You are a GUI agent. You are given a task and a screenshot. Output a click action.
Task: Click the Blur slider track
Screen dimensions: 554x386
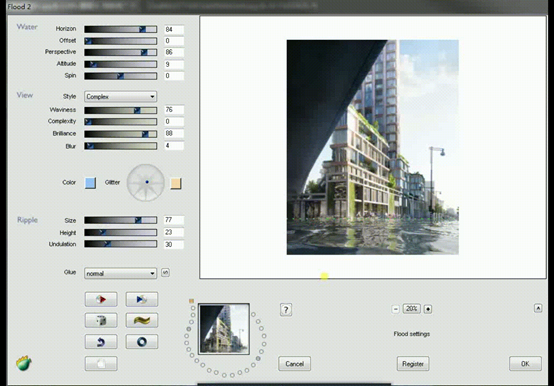point(120,146)
